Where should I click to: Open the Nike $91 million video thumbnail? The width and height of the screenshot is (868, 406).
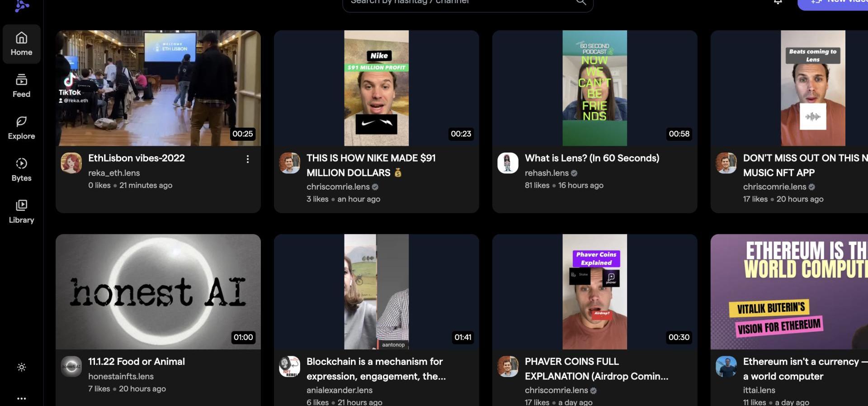[x=376, y=88]
